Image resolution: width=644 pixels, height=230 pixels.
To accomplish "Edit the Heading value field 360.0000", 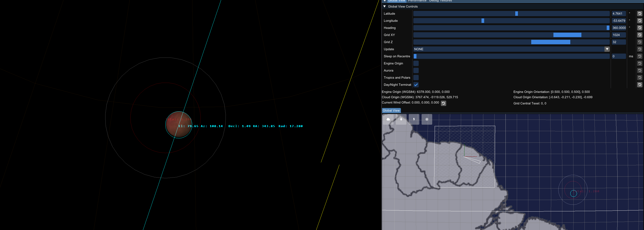I will click(x=619, y=28).
